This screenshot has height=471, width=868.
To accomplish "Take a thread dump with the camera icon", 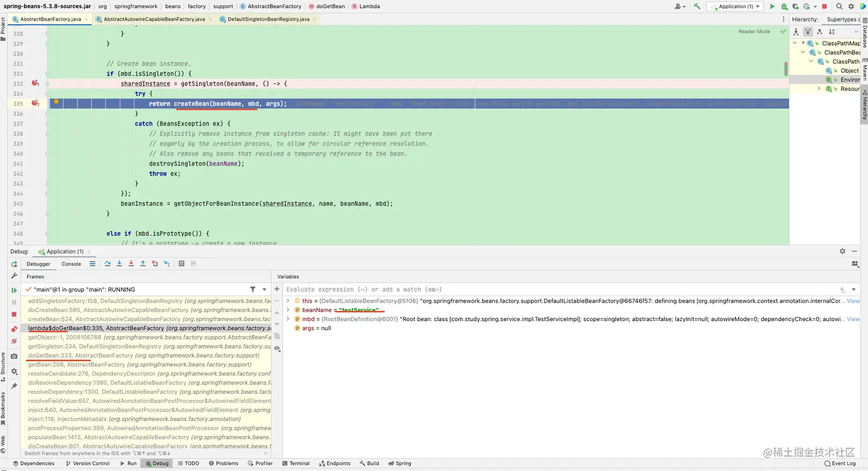I will (14, 356).
